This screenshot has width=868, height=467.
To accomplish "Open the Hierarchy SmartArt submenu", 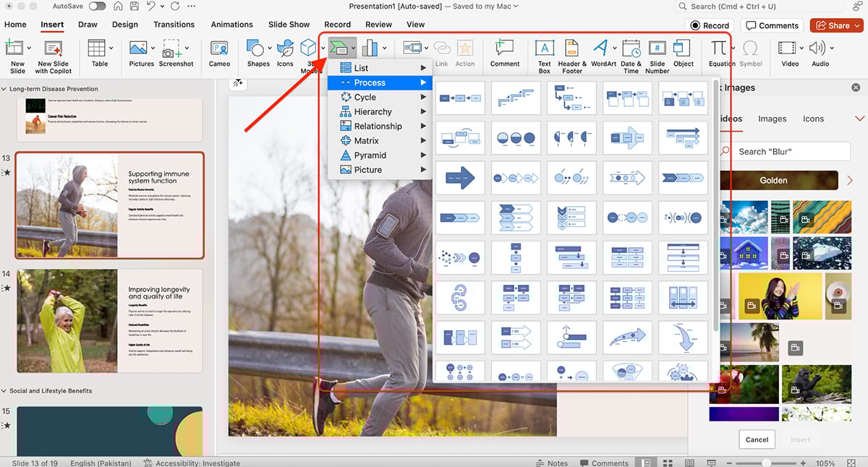I will pos(374,111).
